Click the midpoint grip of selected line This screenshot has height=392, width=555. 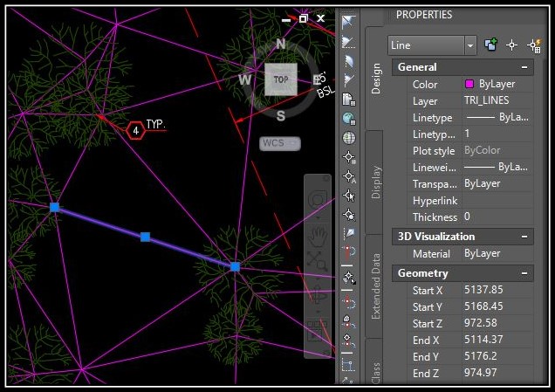[x=145, y=237]
